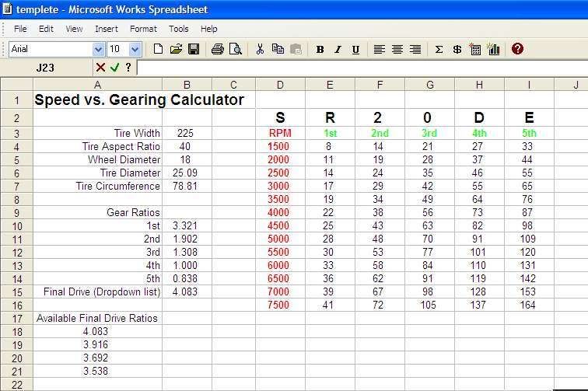This screenshot has width=588, height=391.
Task: Select the Gear Ratios label cell
Action: click(97, 212)
